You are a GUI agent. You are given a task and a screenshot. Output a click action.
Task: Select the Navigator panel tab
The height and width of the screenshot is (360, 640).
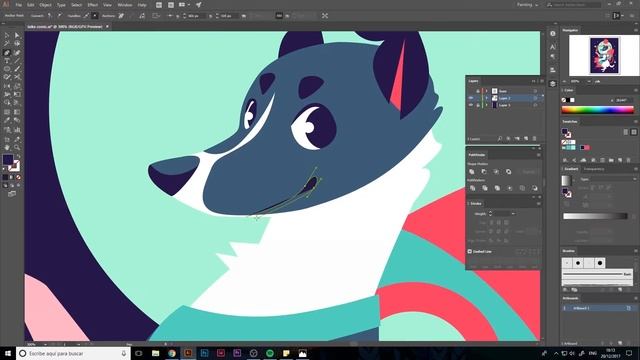tap(570, 30)
